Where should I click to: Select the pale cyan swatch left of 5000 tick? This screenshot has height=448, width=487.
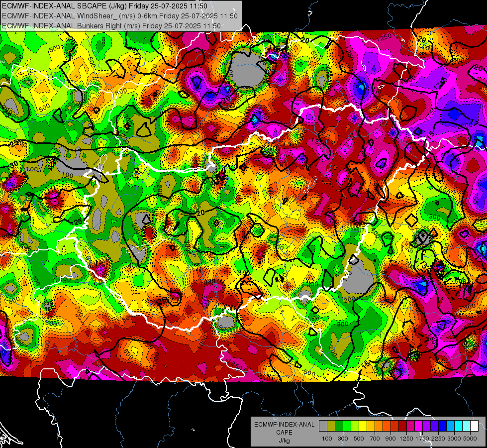click(x=467, y=426)
